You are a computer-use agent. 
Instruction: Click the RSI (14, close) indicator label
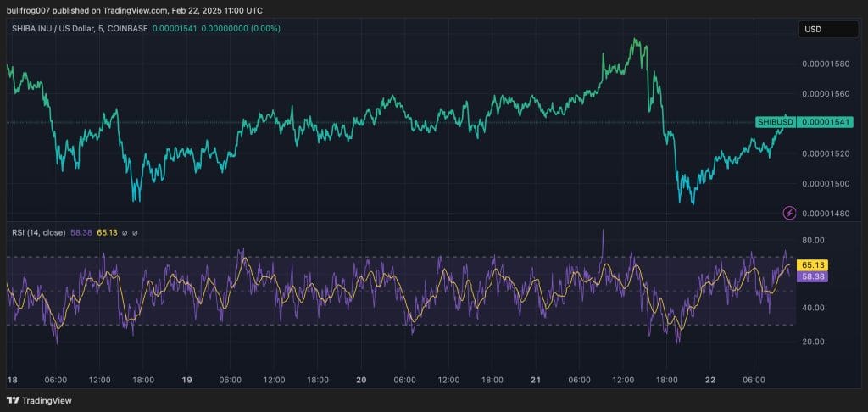tap(39, 232)
